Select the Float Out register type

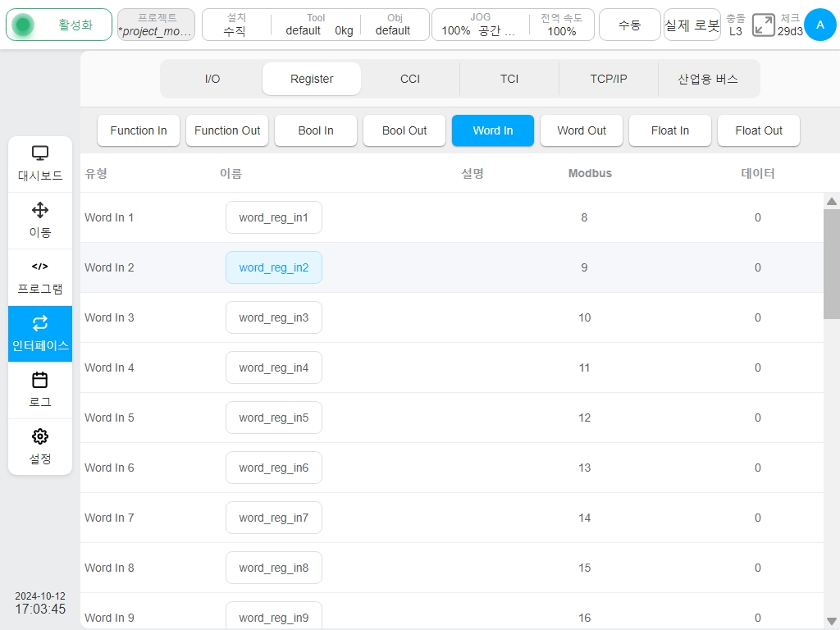tap(759, 130)
